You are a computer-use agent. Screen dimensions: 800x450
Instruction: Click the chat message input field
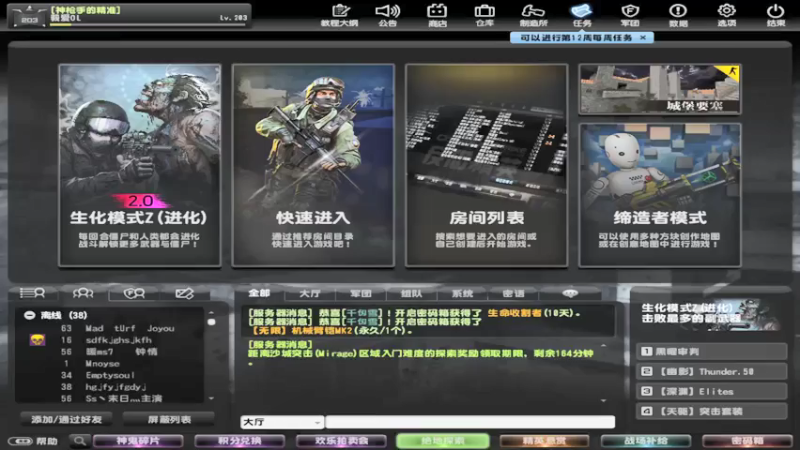pos(470,422)
